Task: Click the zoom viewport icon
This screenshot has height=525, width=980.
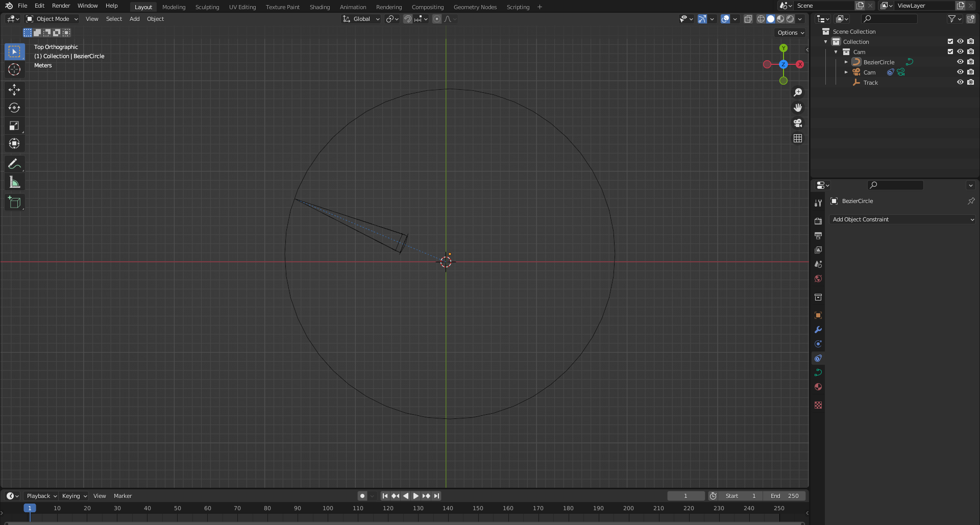Action: (798, 92)
